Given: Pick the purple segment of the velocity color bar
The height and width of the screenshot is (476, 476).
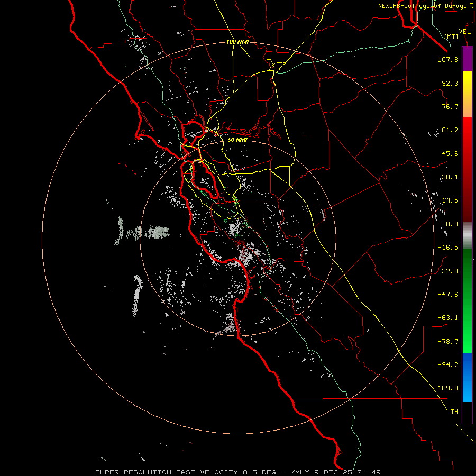Looking at the screenshot, I should [x=467, y=59].
